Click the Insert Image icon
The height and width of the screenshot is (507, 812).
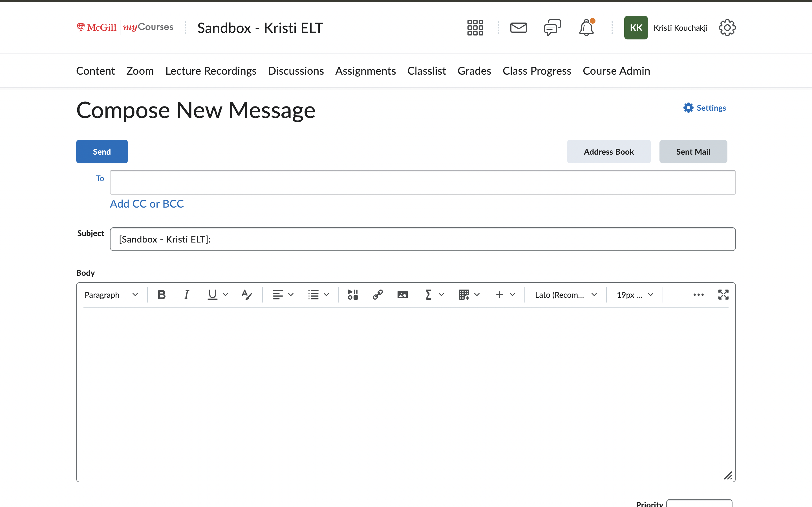(402, 295)
